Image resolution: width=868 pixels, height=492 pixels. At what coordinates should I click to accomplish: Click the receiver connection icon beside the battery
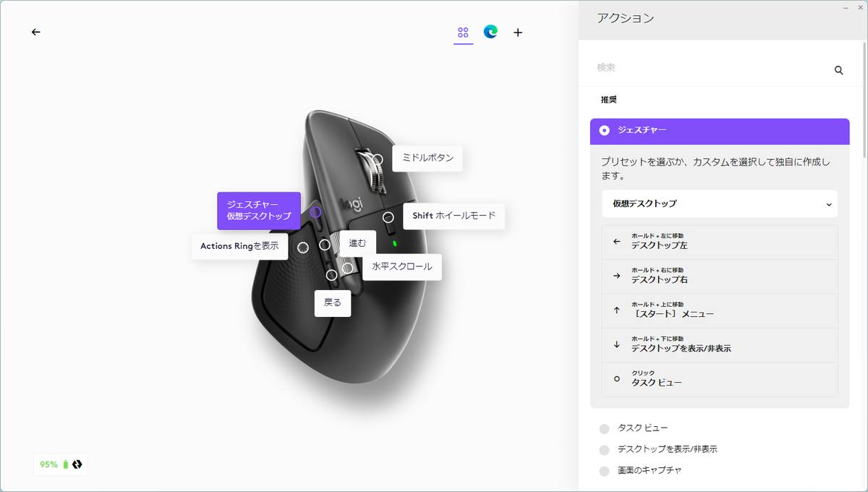point(77,465)
